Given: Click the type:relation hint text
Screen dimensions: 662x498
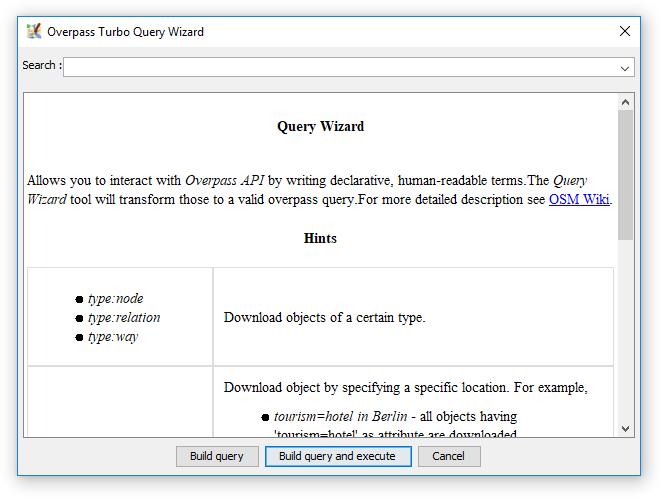Looking at the screenshot, I should pos(124,318).
